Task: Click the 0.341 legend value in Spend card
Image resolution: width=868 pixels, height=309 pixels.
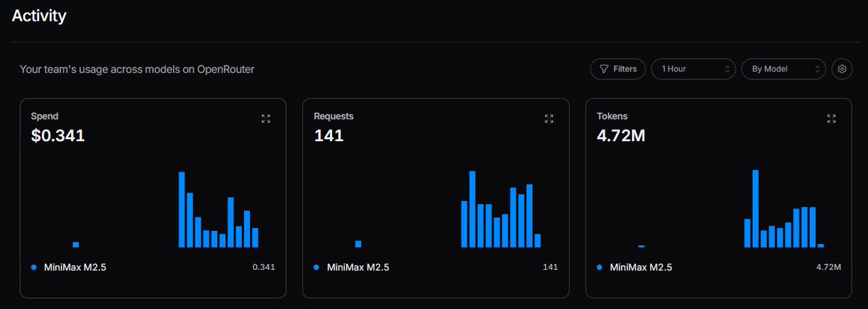Action: click(264, 268)
